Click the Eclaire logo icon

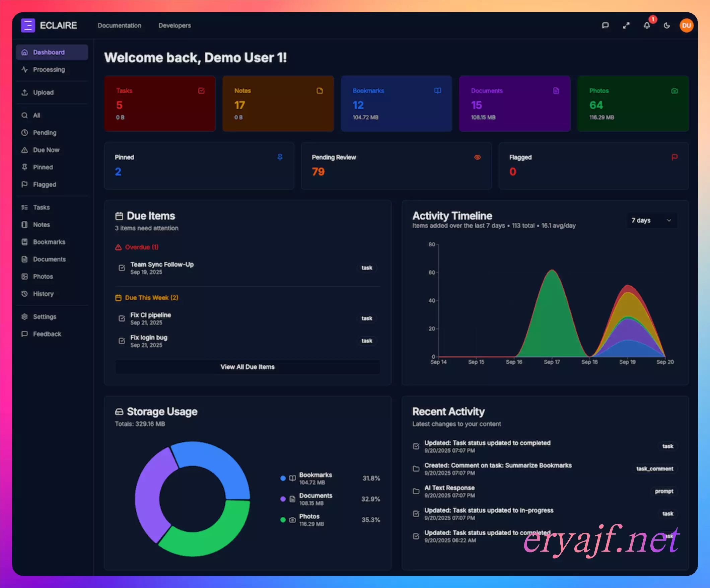tap(28, 25)
